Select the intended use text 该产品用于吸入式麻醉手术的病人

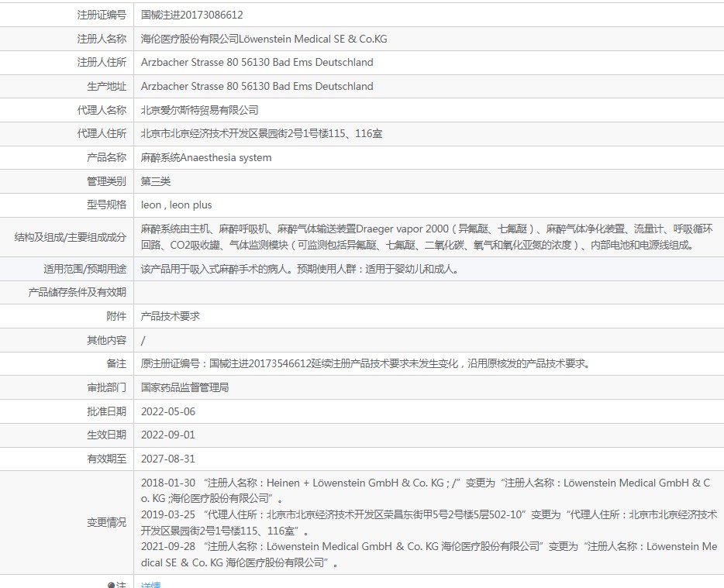[300, 269]
